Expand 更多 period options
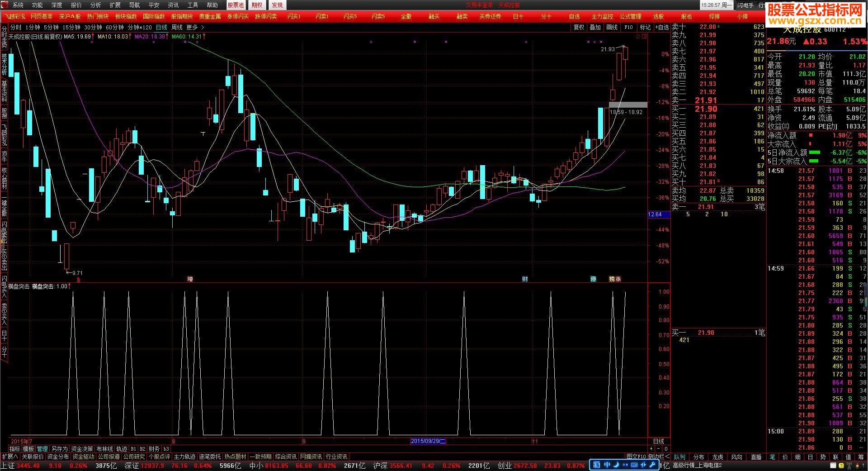The height and width of the screenshot is (471, 868). click(195, 27)
